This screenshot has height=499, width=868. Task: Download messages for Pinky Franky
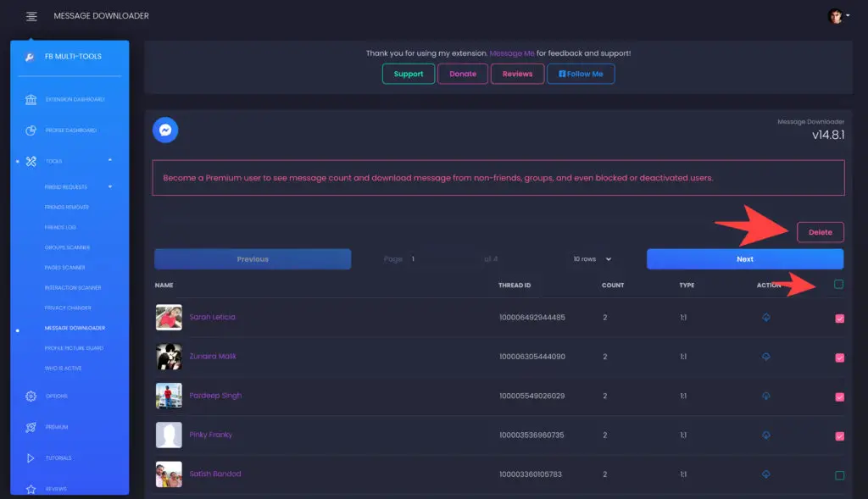pos(766,435)
